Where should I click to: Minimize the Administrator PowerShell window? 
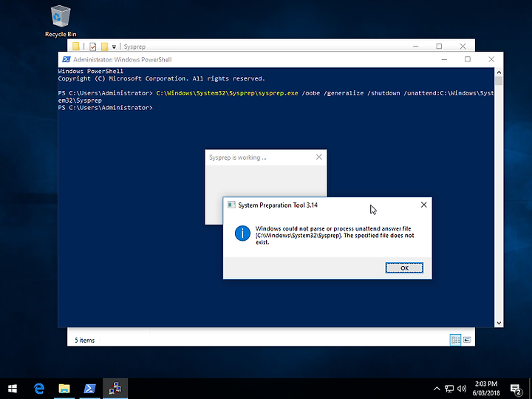point(444,59)
